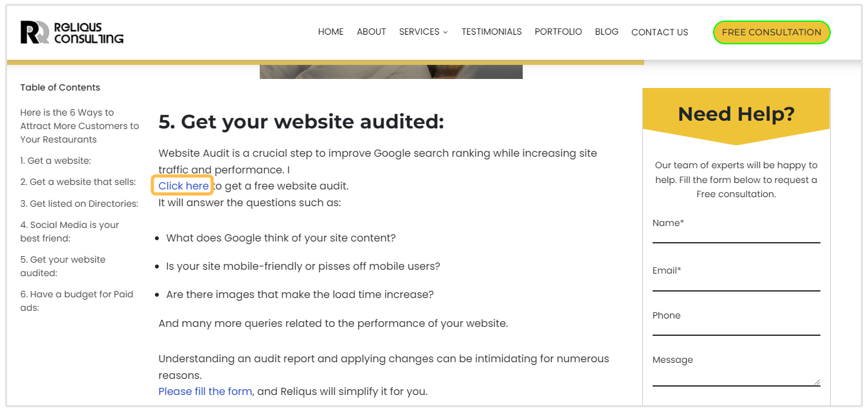Image resolution: width=868 pixels, height=411 pixels.
Task: Navigate to Portfolio
Action: 558,31
